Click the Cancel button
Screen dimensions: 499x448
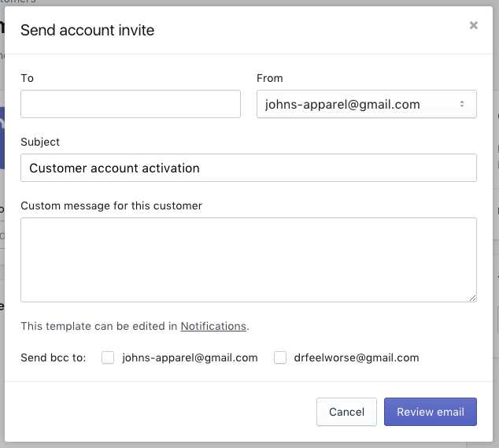(346, 412)
